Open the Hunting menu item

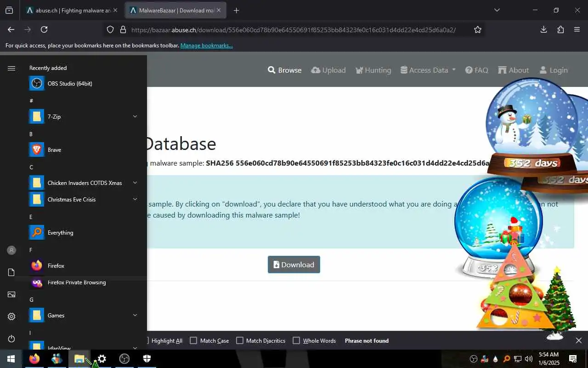click(373, 70)
